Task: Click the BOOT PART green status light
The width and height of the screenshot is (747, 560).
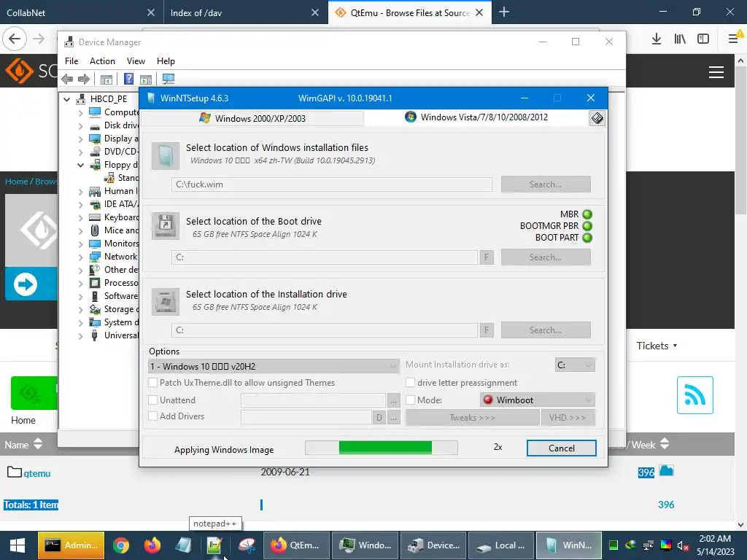Action: coord(587,237)
